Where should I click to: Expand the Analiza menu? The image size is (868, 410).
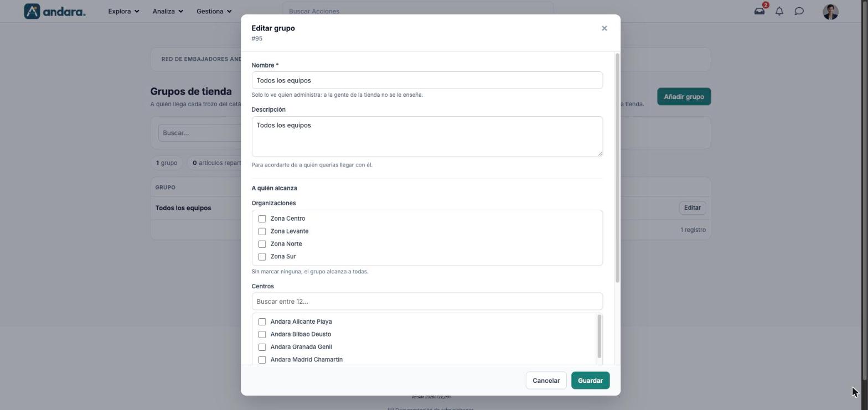[x=168, y=11]
